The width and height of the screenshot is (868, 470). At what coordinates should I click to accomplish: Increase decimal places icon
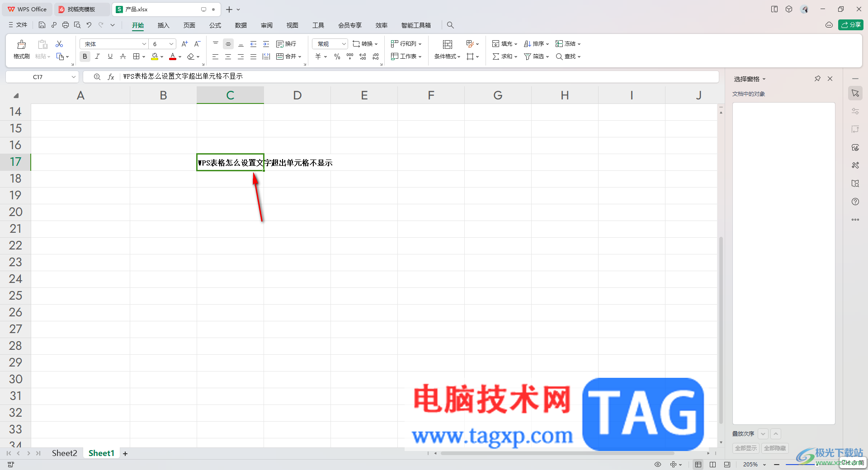(363, 56)
